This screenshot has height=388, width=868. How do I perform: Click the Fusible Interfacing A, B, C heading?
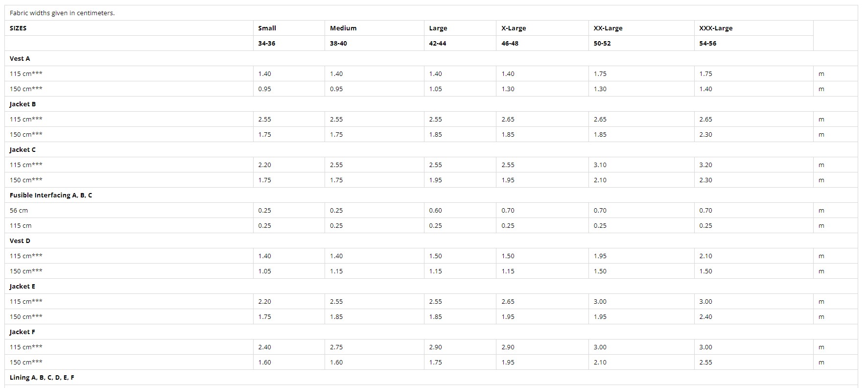pyautogui.click(x=51, y=195)
